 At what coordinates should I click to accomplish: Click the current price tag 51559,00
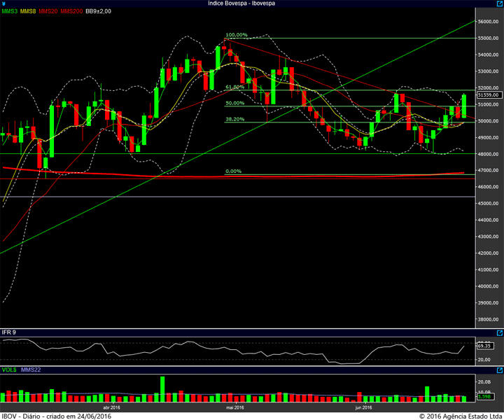tap(489, 94)
